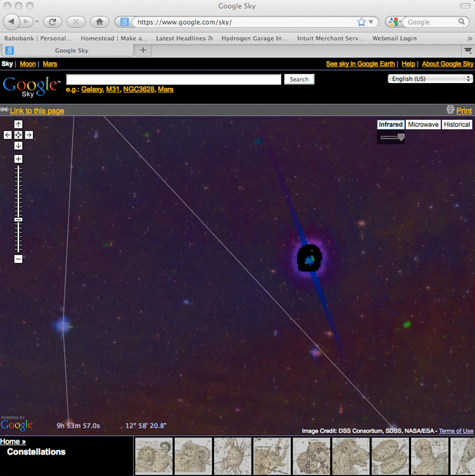This screenshot has height=476, width=475.
Task: Open the search engine selector dropdown
Action: (x=395, y=22)
